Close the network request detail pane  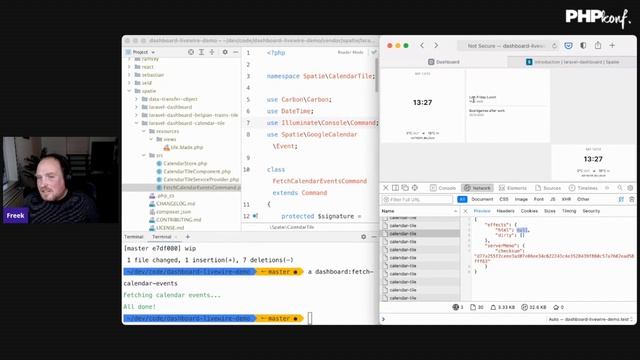point(465,211)
